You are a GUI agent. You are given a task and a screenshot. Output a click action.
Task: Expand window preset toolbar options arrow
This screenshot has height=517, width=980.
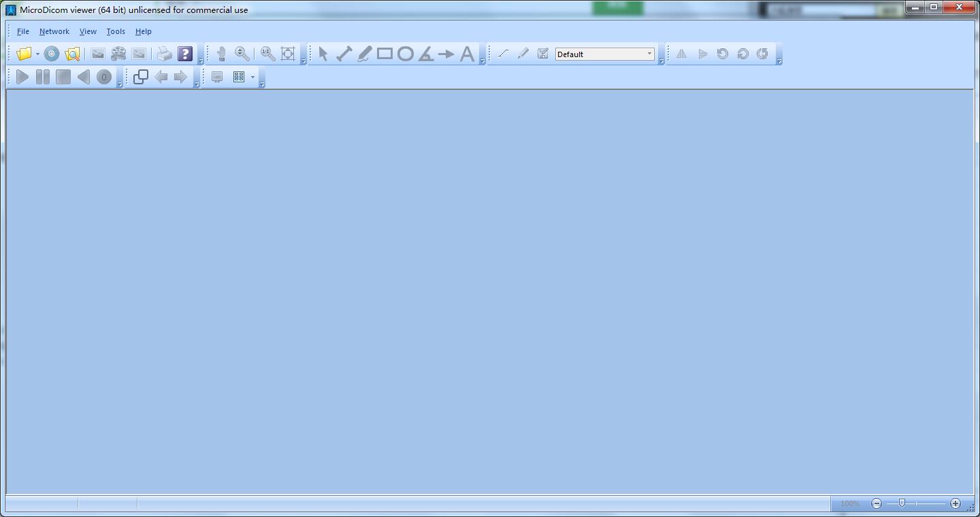[661, 61]
